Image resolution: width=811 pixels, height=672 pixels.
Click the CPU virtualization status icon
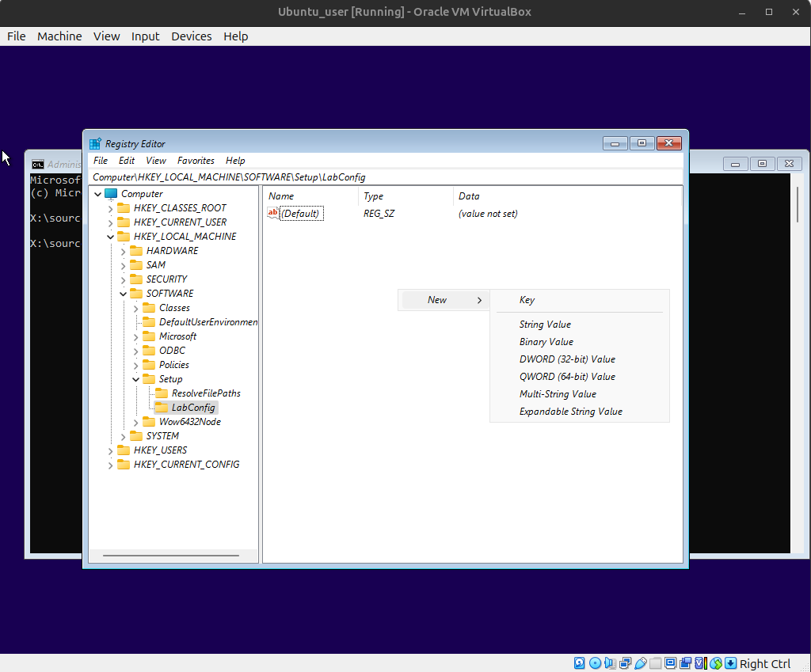click(700, 663)
